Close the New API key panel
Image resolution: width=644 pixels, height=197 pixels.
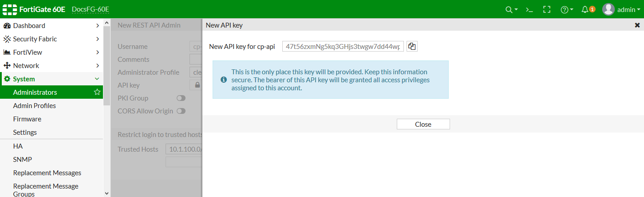pyautogui.click(x=637, y=25)
